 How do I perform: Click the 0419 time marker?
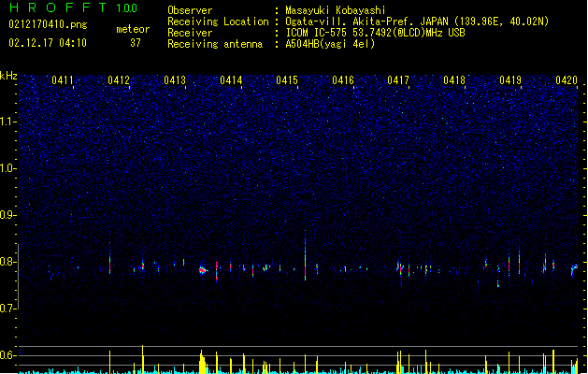(510, 80)
